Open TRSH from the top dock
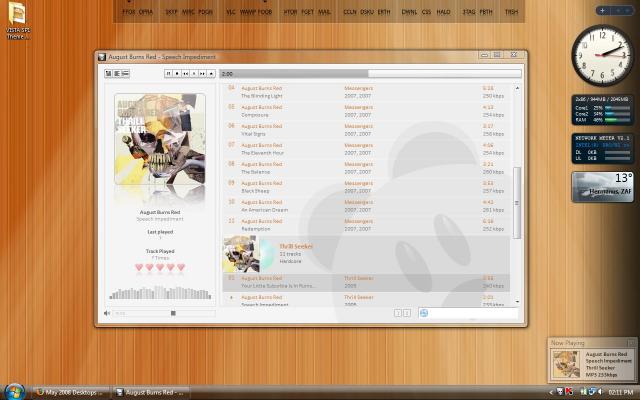Image resolution: width=640 pixels, height=400 pixels. [511, 12]
